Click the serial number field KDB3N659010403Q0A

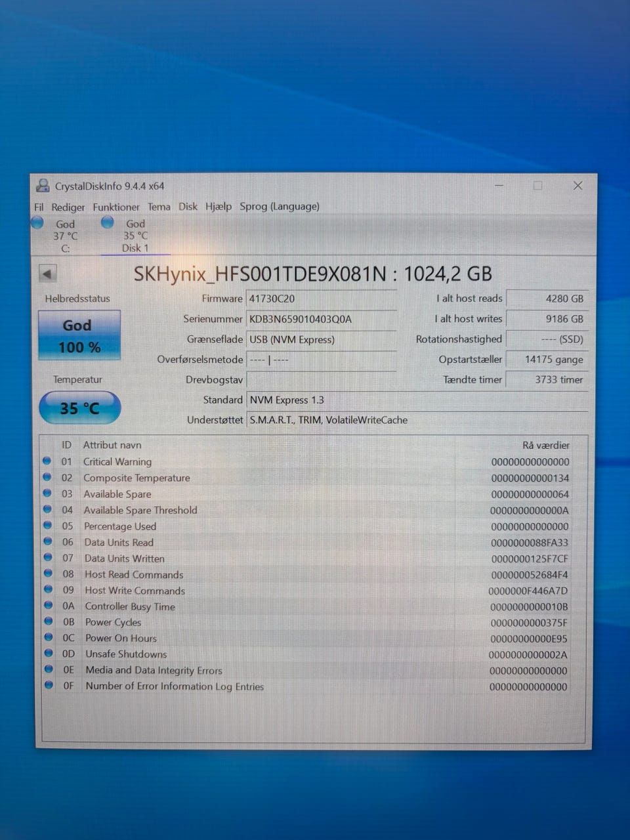322,319
